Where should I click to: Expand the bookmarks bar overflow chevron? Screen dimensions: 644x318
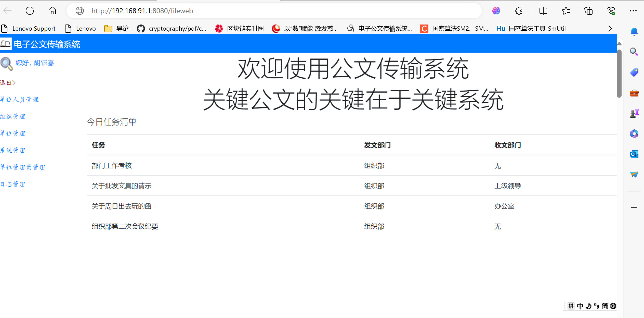tap(610, 29)
